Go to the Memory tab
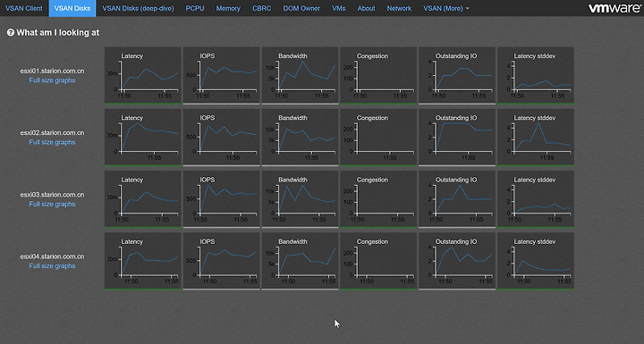Screen dimensions: 644x344 pyautogui.click(x=228, y=8)
